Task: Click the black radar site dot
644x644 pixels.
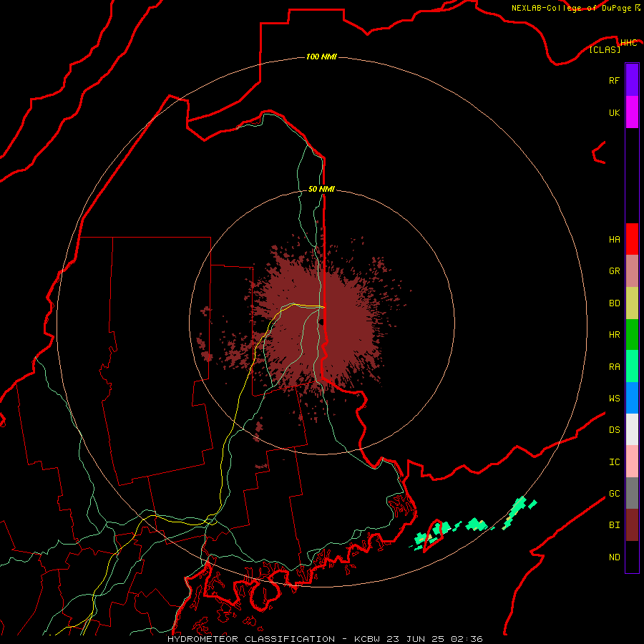Action: click(x=321, y=322)
